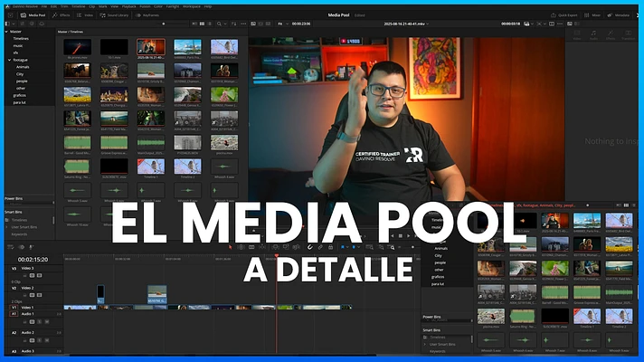This screenshot has width=644, height=362.
Task: Select the Keywords smart bin
Action: [x=19, y=234]
